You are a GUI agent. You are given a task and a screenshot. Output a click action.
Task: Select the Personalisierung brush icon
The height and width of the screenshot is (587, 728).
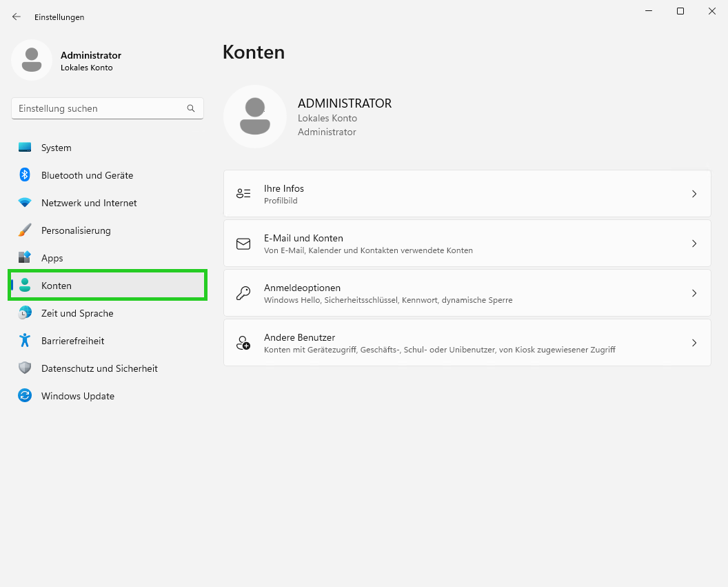click(24, 230)
